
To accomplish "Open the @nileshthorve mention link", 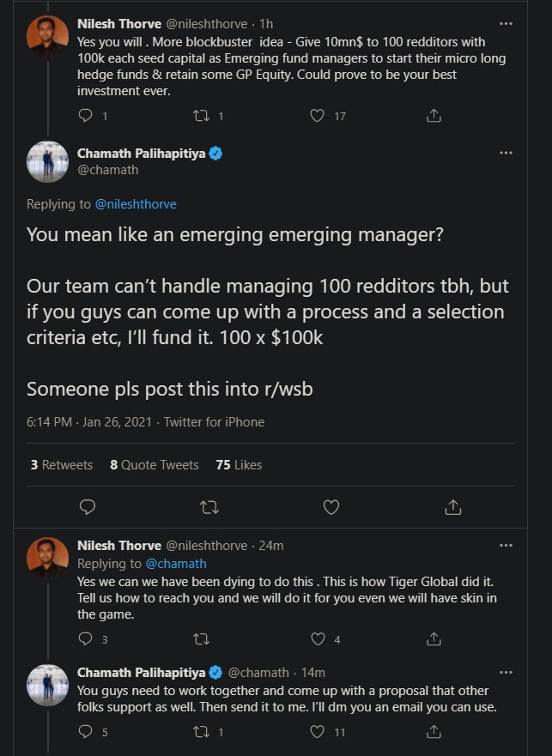I will tap(135, 204).
